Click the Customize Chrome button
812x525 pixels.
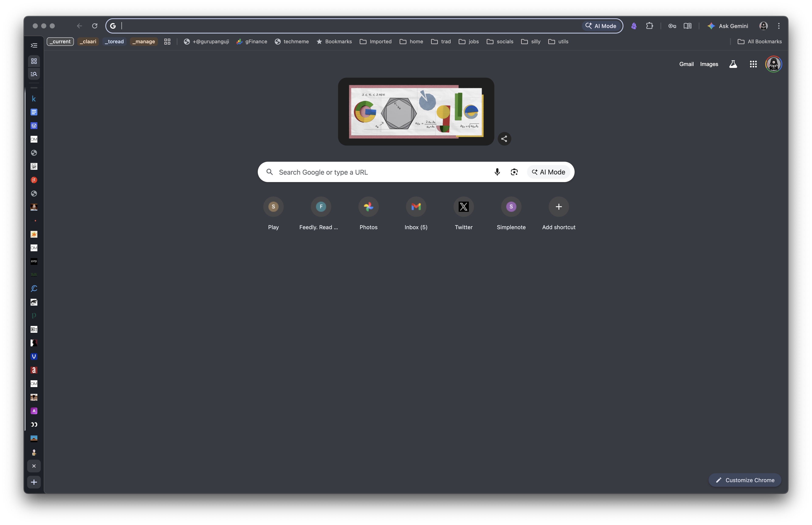745,480
